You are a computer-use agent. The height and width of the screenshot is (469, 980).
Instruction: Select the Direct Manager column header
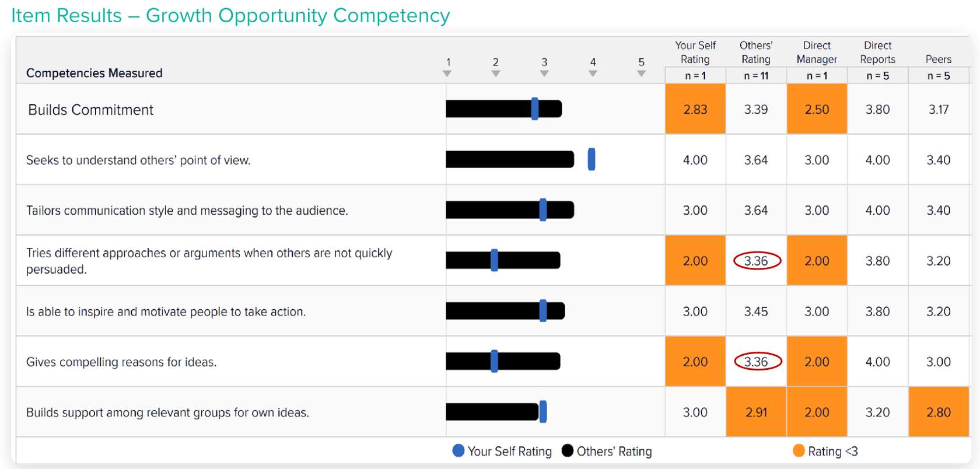point(817,52)
